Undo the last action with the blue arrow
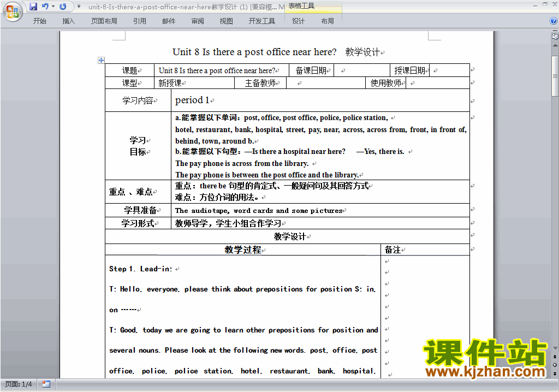Image resolution: width=559 pixels, height=392 pixels. coord(45,7)
